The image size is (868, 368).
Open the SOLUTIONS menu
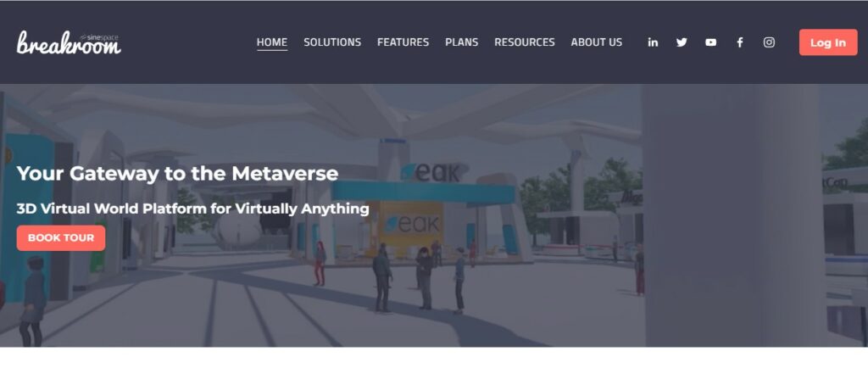tap(332, 42)
